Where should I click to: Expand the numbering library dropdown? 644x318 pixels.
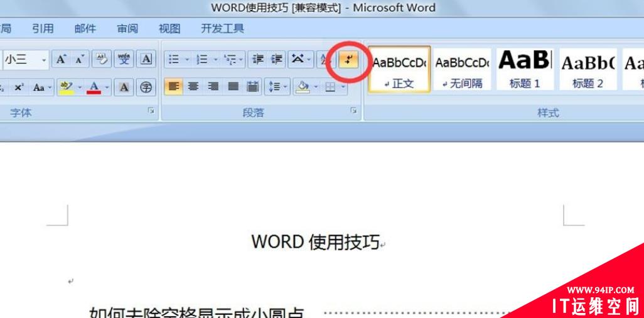click(x=215, y=60)
